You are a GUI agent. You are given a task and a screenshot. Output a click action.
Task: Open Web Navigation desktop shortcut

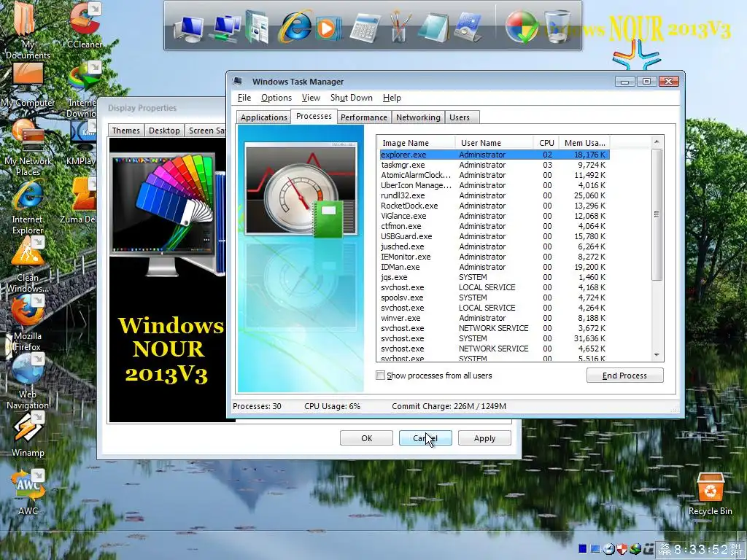point(27,382)
